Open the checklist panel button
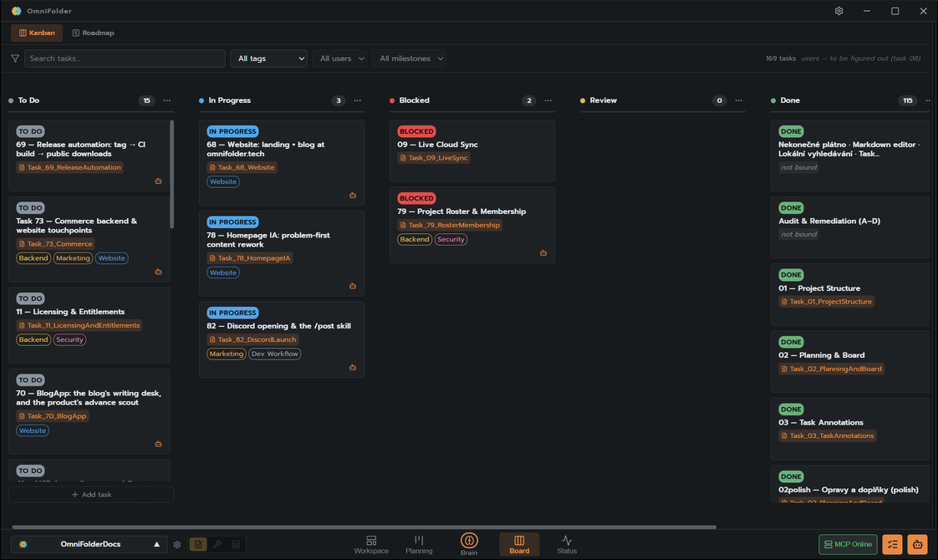 (x=892, y=544)
